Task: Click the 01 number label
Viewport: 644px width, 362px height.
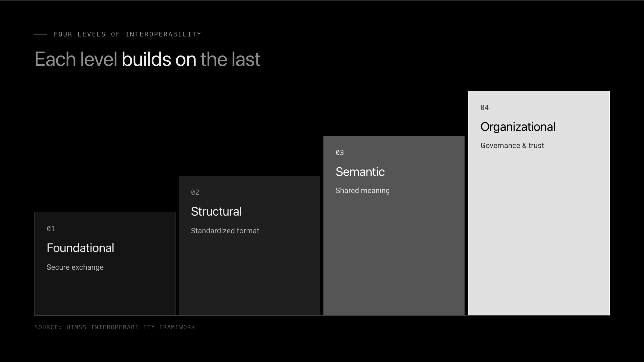Action: pyautogui.click(x=51, y=229)
